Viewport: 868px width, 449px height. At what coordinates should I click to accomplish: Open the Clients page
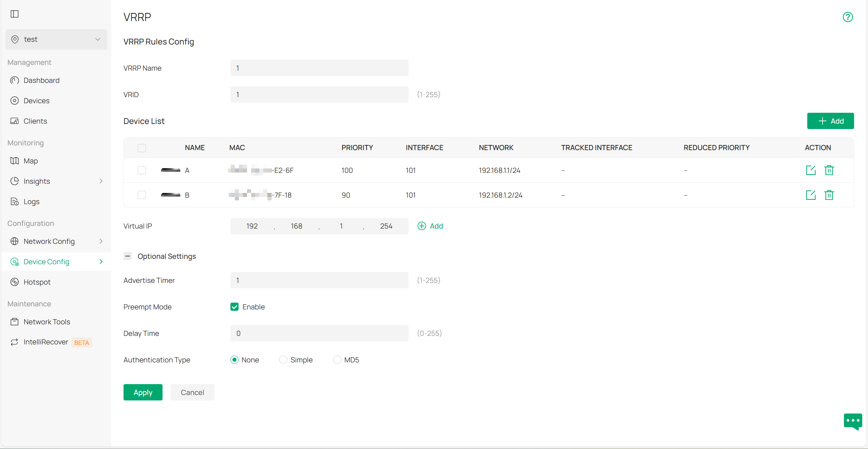pyautogui.click(x=35, y=121)
